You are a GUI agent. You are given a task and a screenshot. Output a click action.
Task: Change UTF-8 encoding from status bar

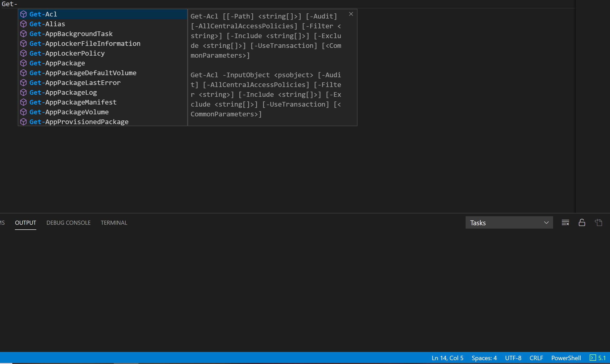tap(513, 358)
